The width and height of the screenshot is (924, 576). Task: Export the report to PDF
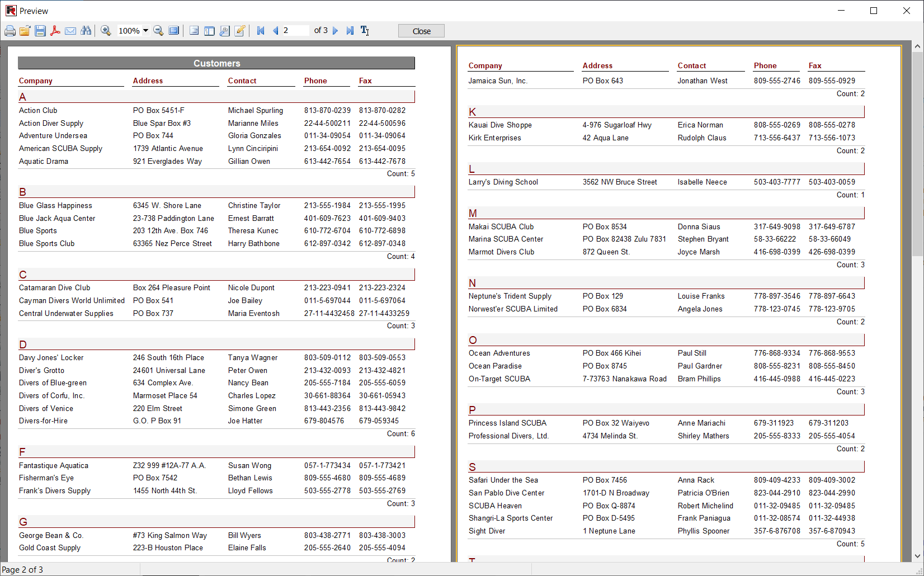point(55,31)
